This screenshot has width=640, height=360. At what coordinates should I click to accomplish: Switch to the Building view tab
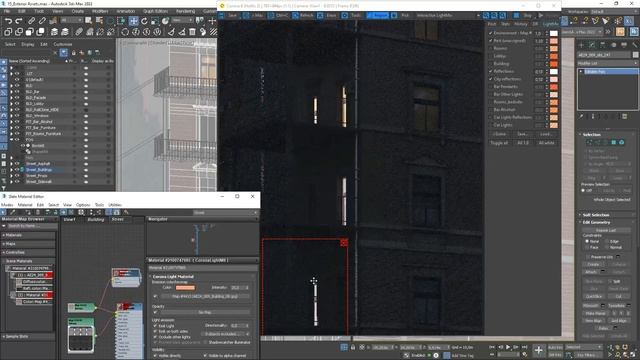[x=96, y=220]
